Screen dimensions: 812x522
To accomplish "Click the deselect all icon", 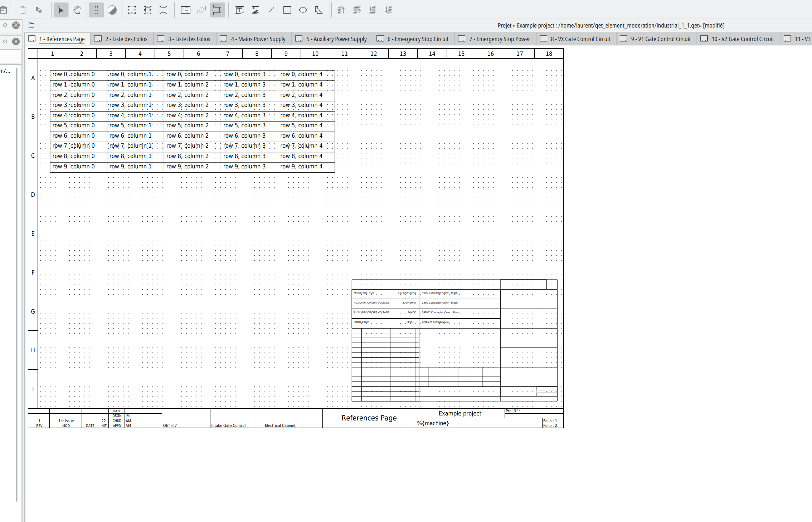I will [164, 10].
